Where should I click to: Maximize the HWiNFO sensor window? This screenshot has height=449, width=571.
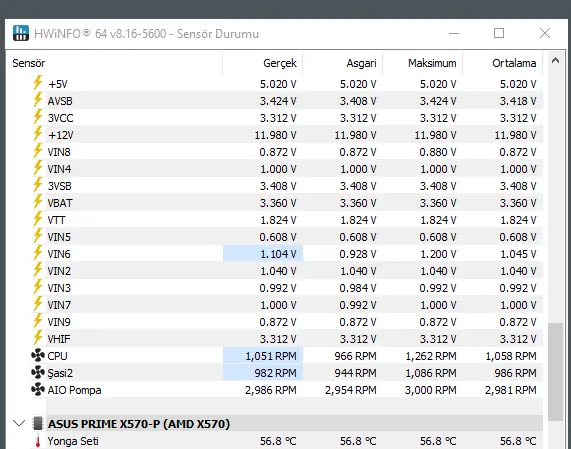click(x=499, y=33)
